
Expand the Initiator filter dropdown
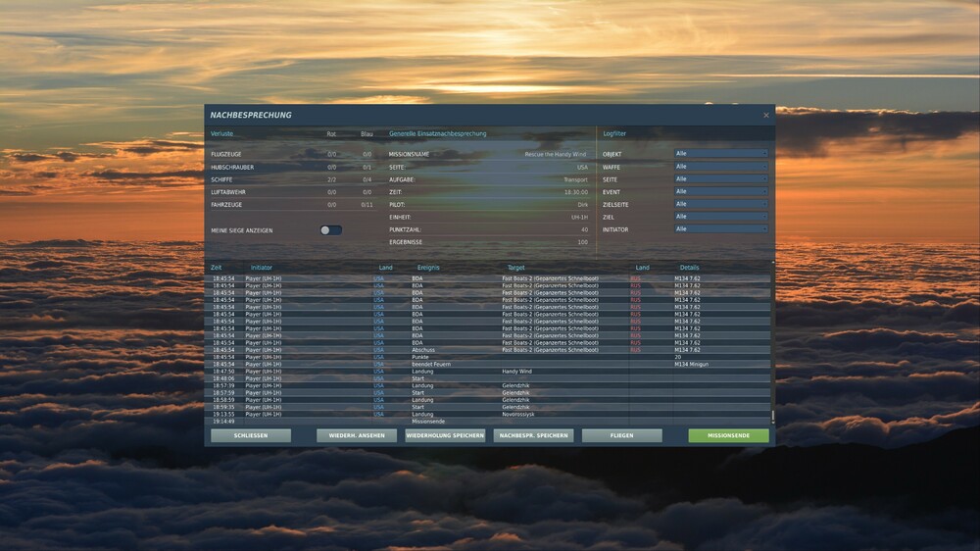(720, 228)
